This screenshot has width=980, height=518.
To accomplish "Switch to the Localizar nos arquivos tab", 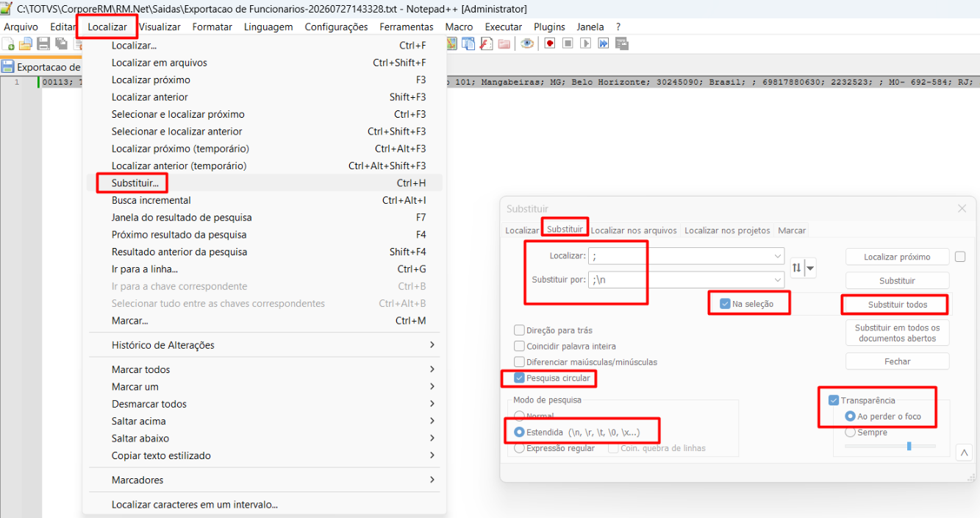I will coord(634,230).
